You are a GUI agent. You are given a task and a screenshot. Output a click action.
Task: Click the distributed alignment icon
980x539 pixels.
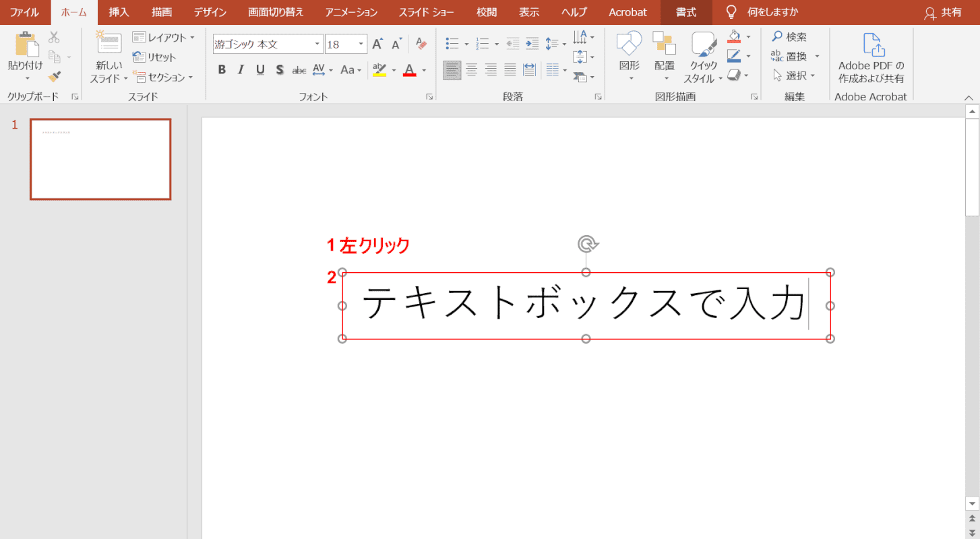(529, 69)
